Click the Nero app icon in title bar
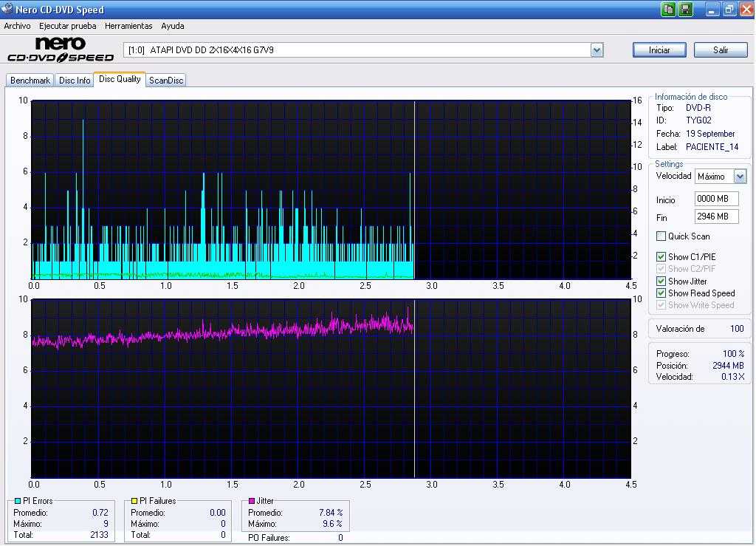Screen dimensions: 756x546 tap(7, 10)
